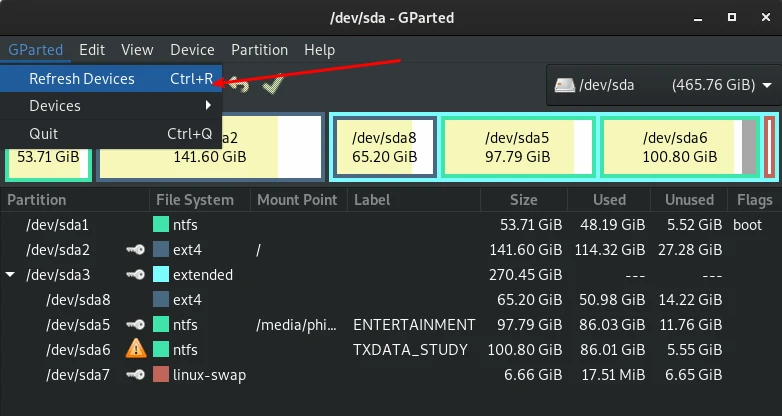The width and height of the screenshot is (782, 416).
Task: Open the Help menu
Action: (320, 50)
